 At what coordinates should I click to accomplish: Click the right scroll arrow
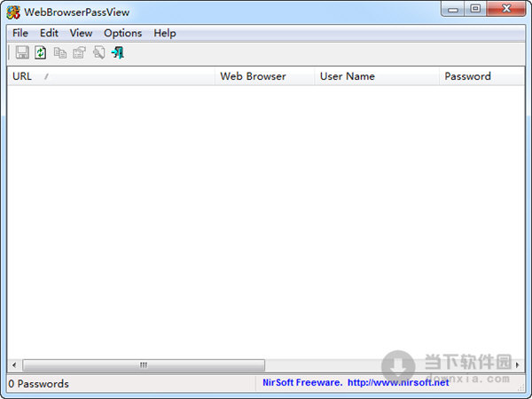[x=518, y=365]
